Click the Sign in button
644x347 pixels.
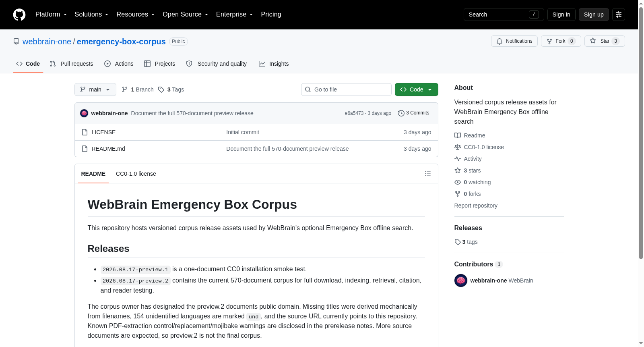(x=561, y=15)
